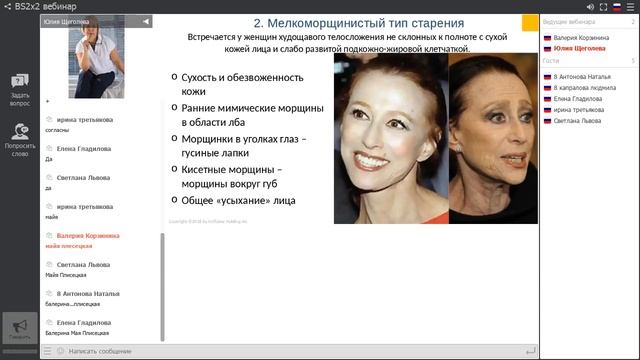
Task: Select guest ирина третьякова in participants
Action: (579, 110)
